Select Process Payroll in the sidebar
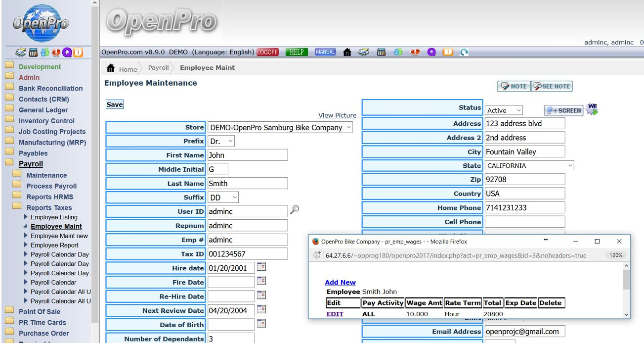644x343 pixels. (x=51, y=186)
